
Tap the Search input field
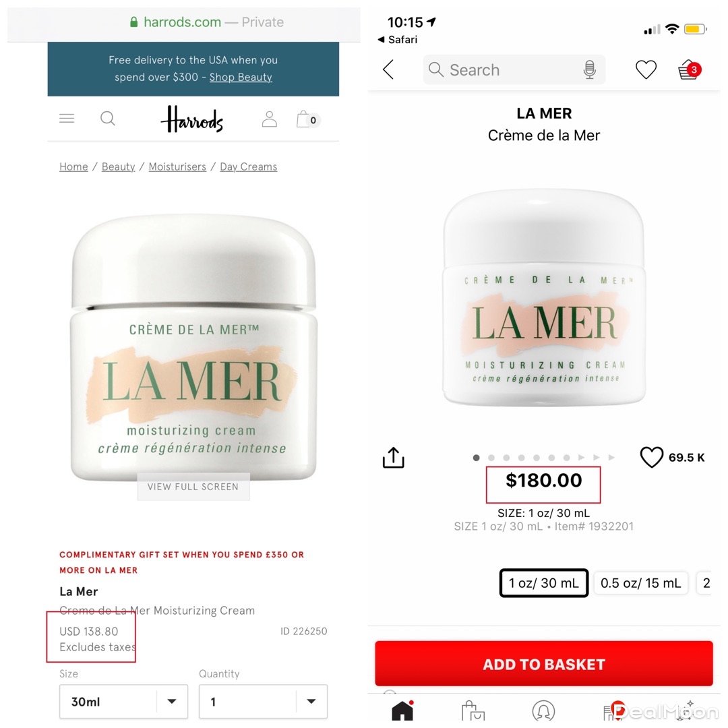(x=514, y=69)
